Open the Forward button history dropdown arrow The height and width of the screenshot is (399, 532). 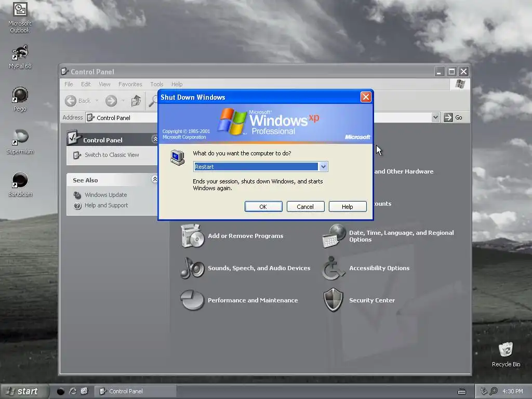(x=123, y=101)
